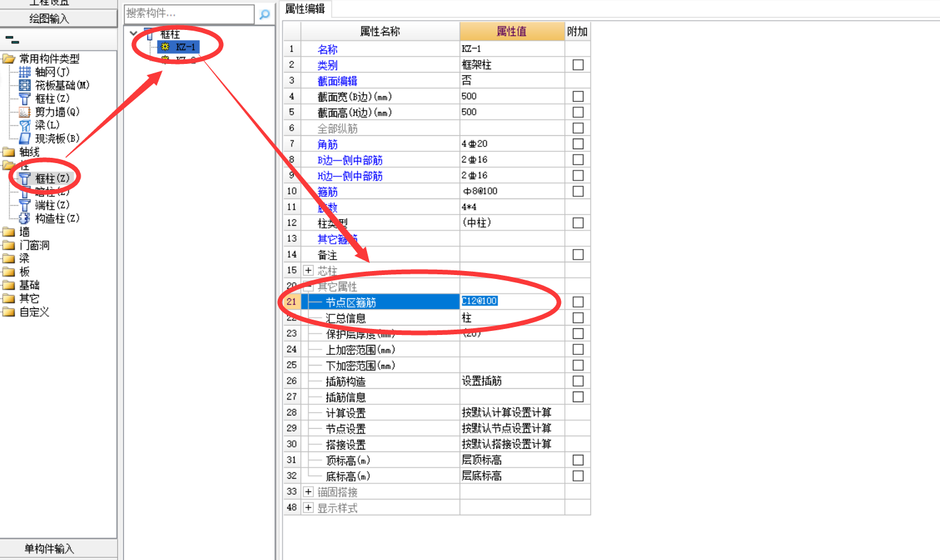Tick the 类别 row 附加 checkbox

coord(578,65)
